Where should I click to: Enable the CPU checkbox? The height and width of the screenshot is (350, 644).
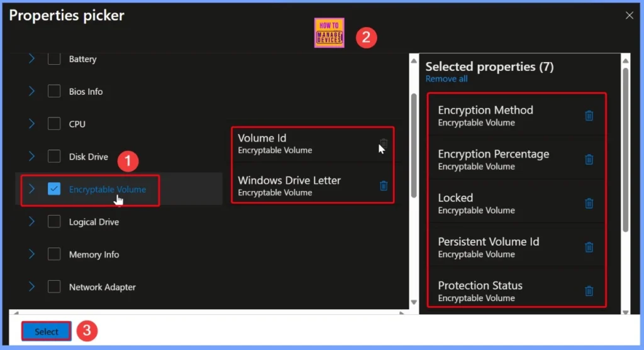[x=54, y=124]
